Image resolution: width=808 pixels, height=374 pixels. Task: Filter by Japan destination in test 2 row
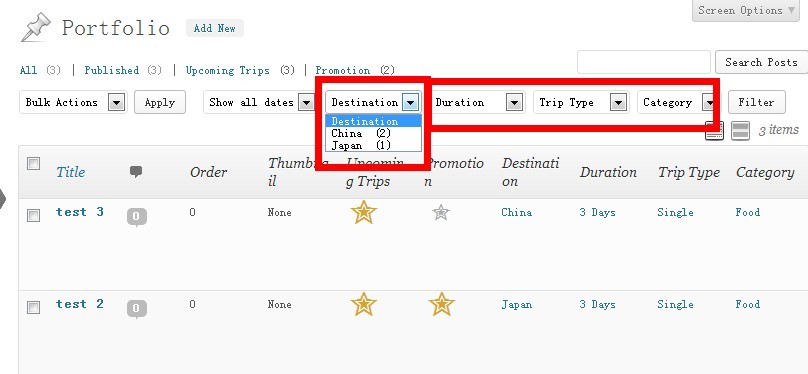(516, 304)
